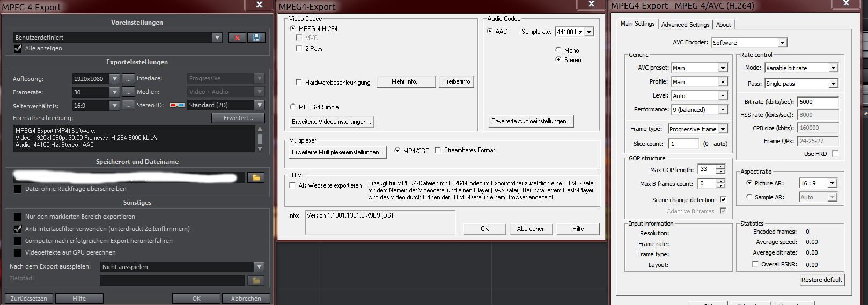Screen dimensions: 868x305
Task: Tick the Overall PSNR checkbox
Action: [755, 264]
